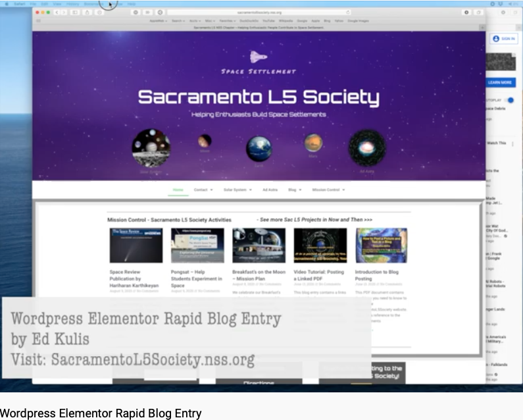Go forward with Safari's forward arrow

[x=64, y=13]
